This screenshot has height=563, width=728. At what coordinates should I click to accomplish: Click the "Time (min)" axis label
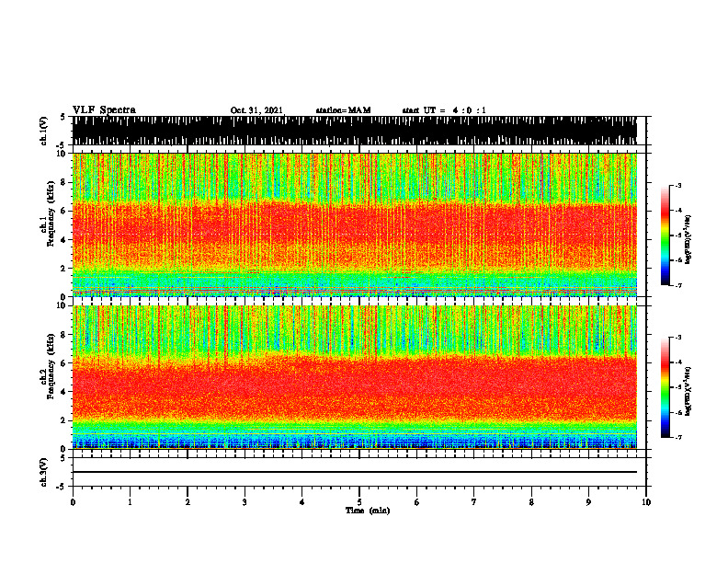click(x=368, y=511)
